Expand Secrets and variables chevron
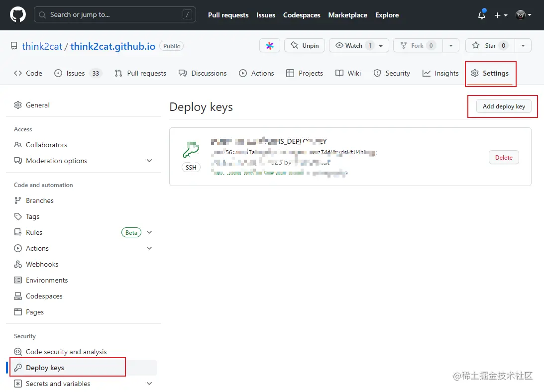 pos(149,384)
